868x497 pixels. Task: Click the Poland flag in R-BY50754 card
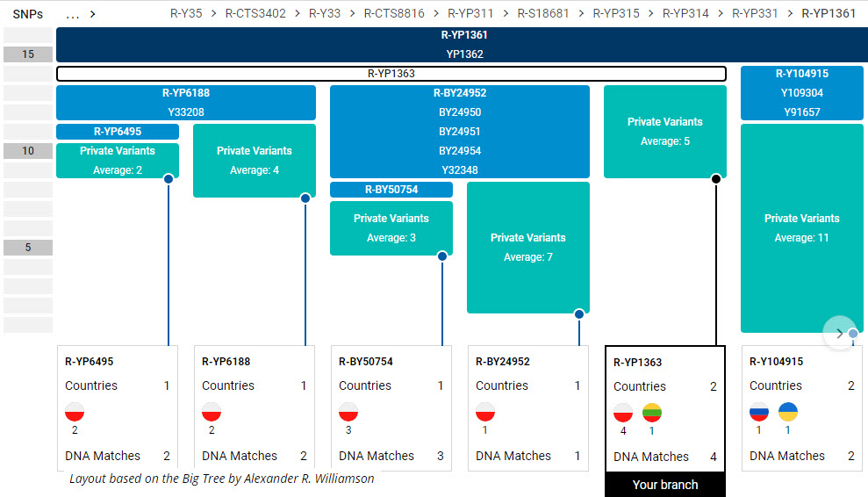pyautogui.click(x=348, y=412)
